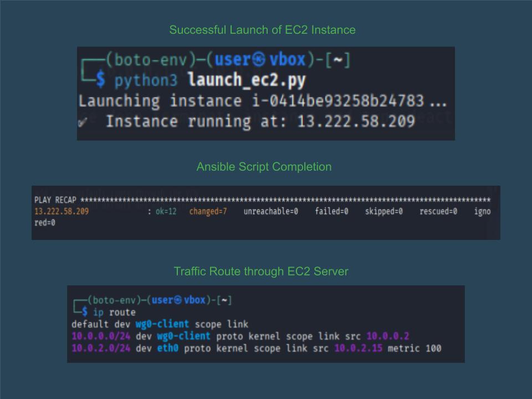Click wg0-client in the default route line
532x399 pixels.
point(162,324)
